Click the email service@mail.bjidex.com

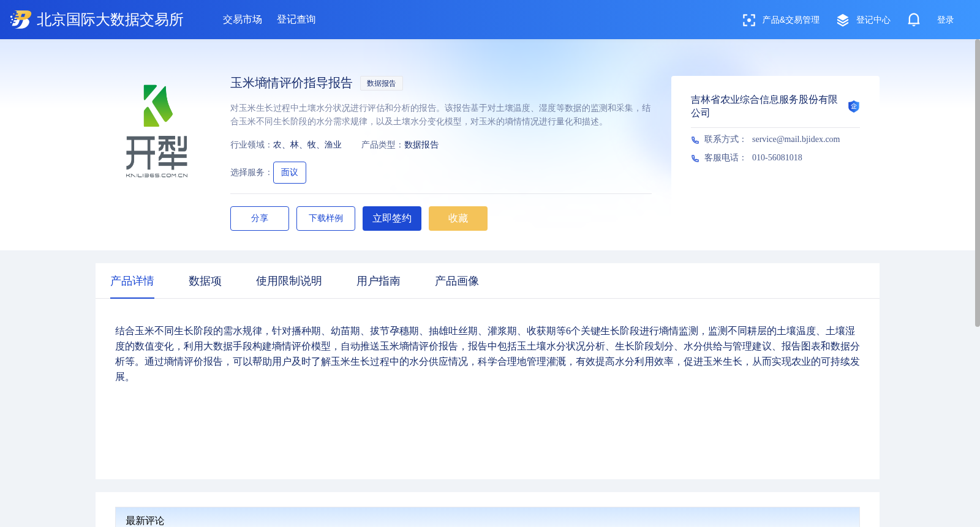796,140
